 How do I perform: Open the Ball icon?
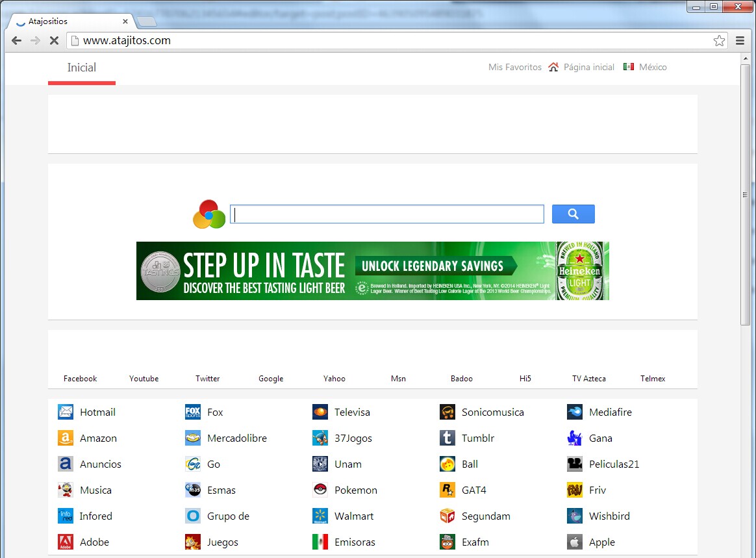tap(447, 464)
